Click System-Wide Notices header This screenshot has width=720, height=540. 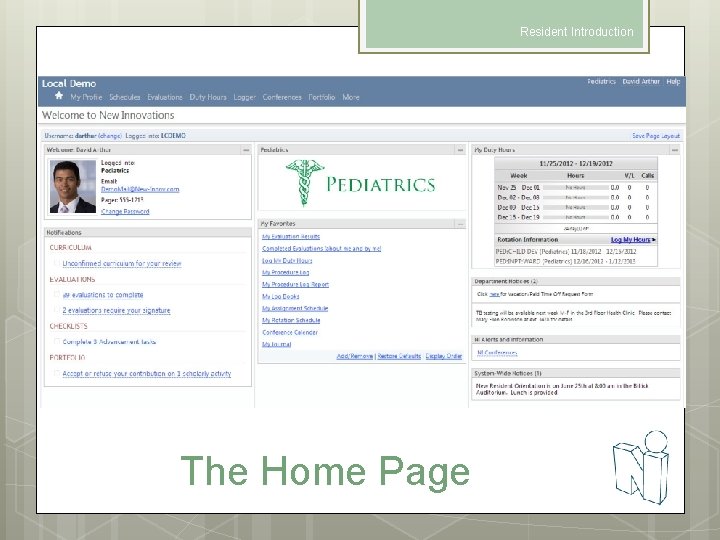tap(576, 373)
